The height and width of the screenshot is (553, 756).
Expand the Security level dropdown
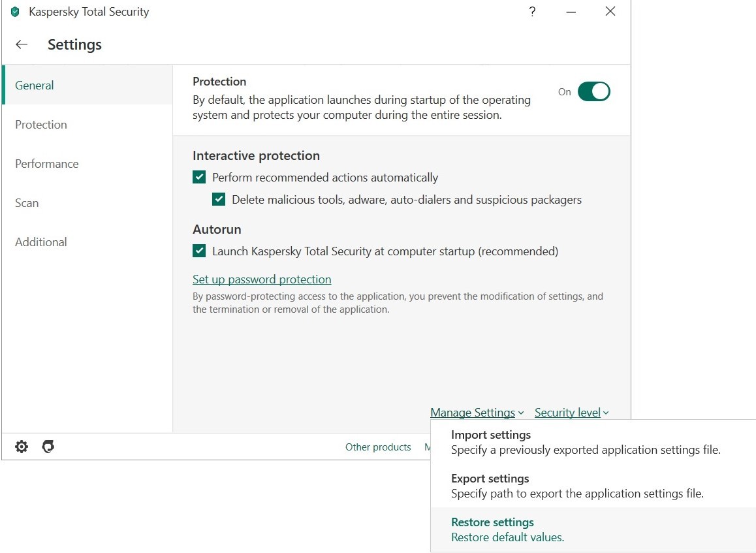[x=571, y=413]
